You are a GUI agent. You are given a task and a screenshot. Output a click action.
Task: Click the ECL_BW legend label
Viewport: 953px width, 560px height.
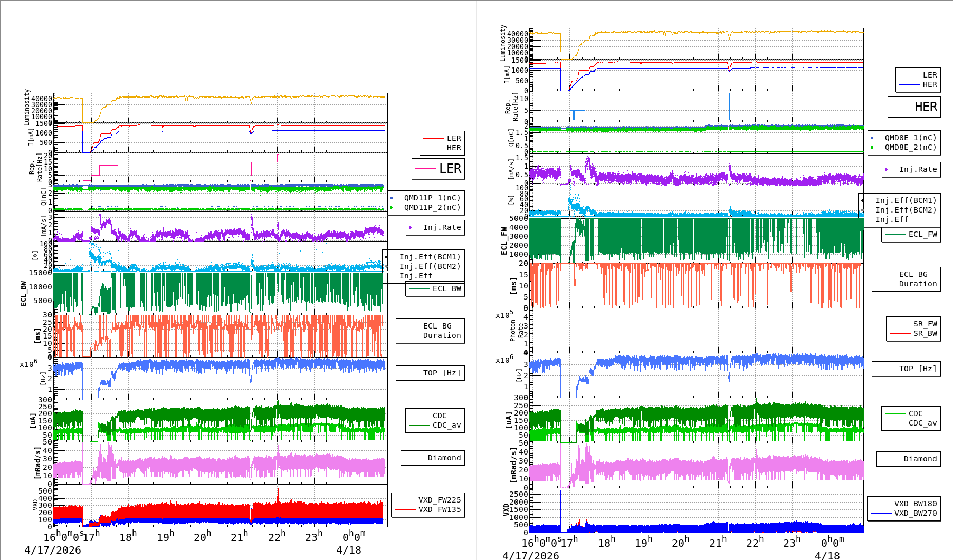(x=446, y=289)
